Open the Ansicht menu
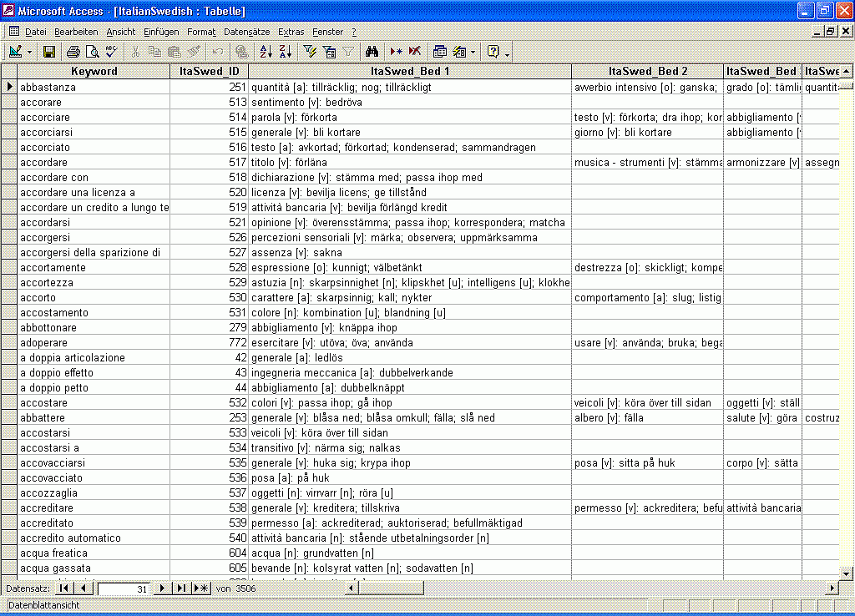The height and width of the screenshot is (616, 855). click(x=121, y=33)
